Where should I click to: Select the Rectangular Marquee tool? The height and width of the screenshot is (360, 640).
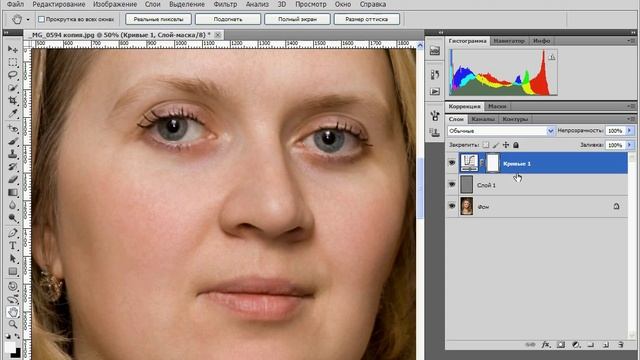coord(13,62)
